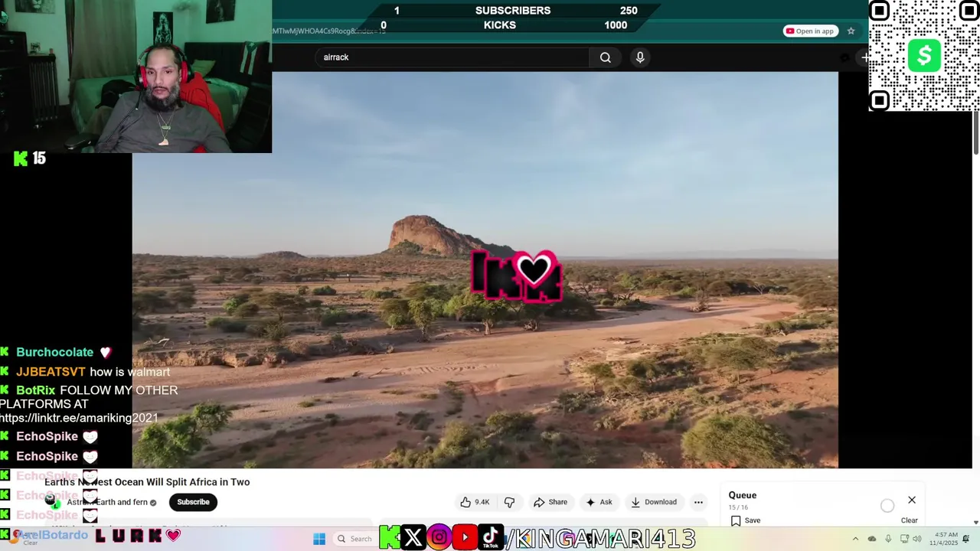Click the TikTok logo in the social banner

point(491,537)
